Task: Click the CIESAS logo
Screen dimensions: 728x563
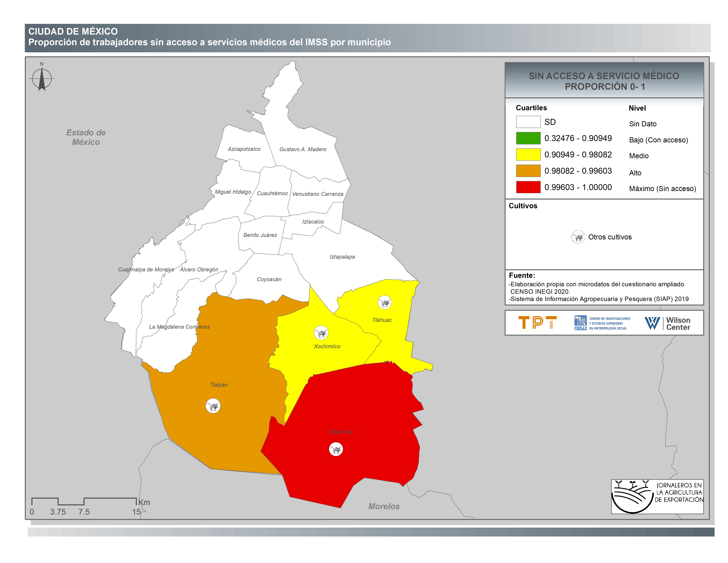Action: coord(602,323)
